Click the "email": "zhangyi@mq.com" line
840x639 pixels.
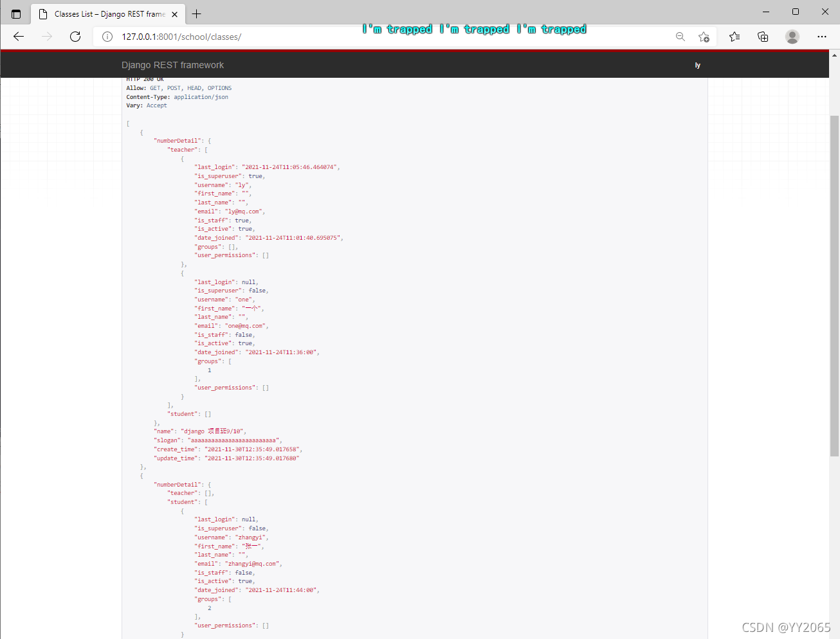click(239, 563)
